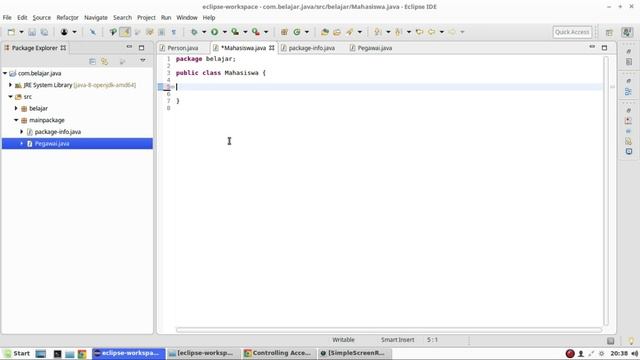Open the minimized Outline view icon
The height and width of the screenshot is (360, 640).
coord(629,92)
